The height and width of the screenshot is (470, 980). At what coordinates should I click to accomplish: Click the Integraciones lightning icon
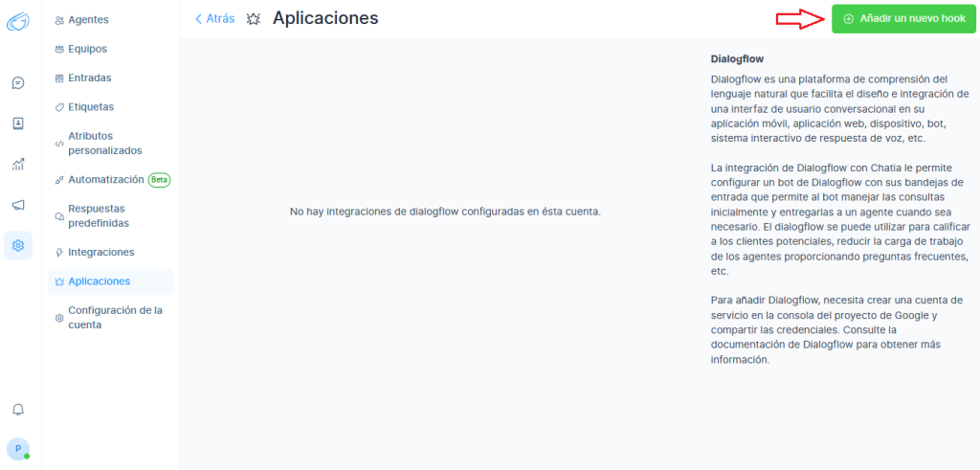tap(59, 253)
